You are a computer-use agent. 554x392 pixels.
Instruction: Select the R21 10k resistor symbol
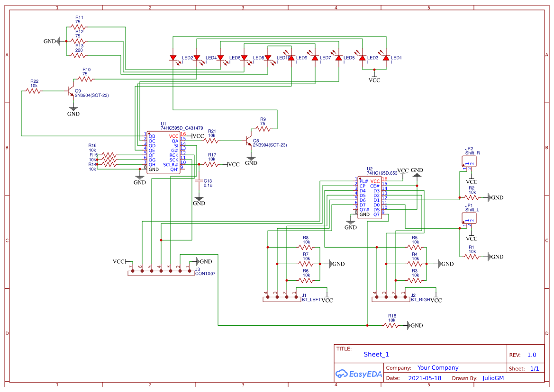211,141
